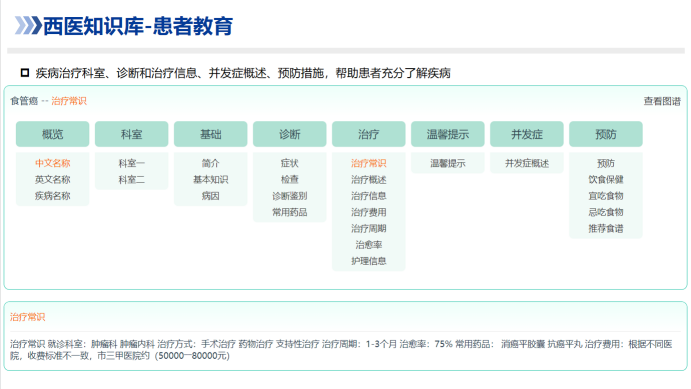691x389 pixels.
Task: Open the 基础 category header
Action: [211, 134]
